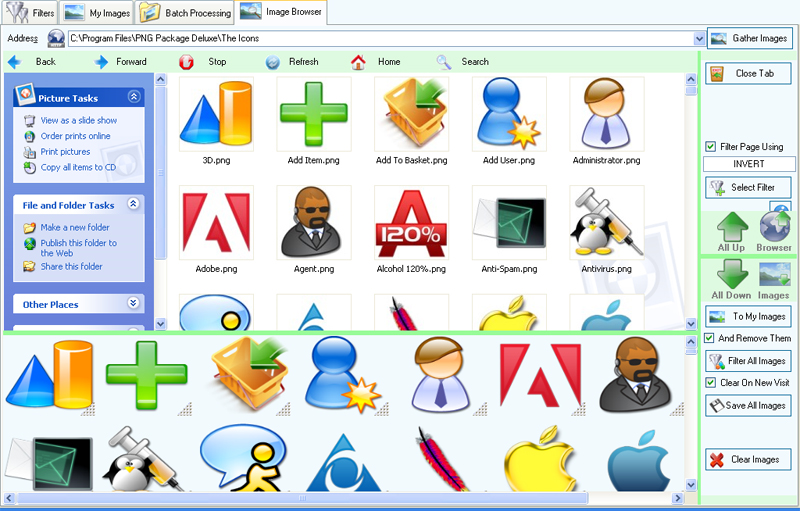
Task: Select the Add User.png thumbnail
Action: tap(509, 114)
